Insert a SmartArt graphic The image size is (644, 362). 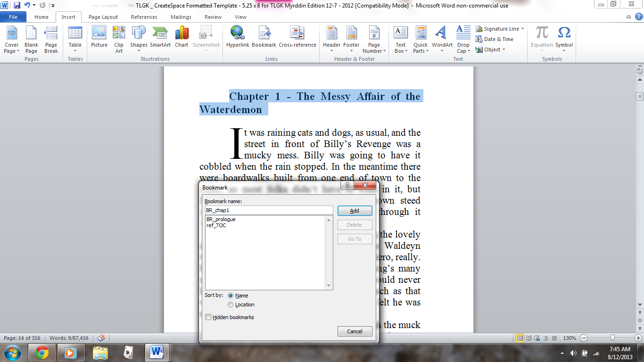[160, 38]
